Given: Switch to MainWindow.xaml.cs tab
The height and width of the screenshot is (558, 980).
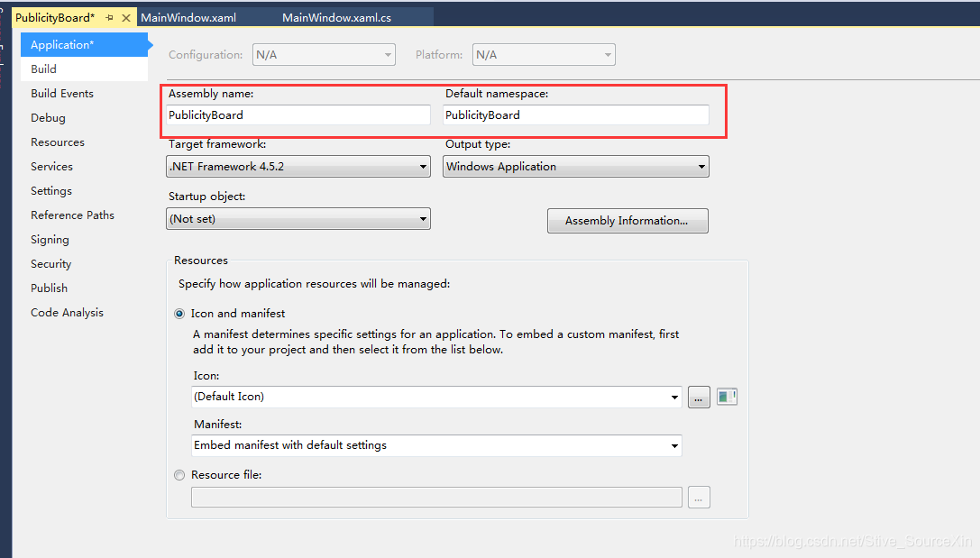Looking at the screenshot, I should click(x=337, y=17).
